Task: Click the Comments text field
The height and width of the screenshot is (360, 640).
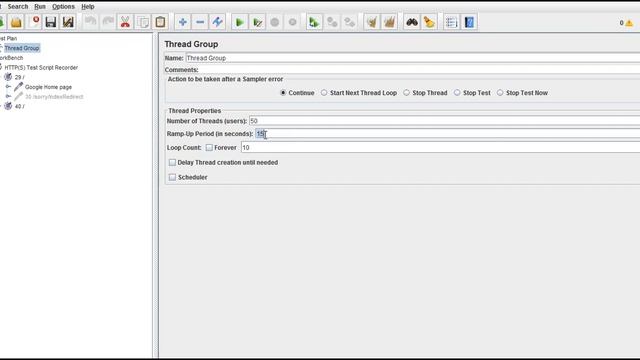Action: tap(419, 70)
